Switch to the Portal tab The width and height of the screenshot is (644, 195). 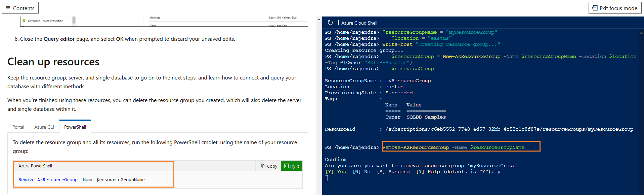pos(18,127)
